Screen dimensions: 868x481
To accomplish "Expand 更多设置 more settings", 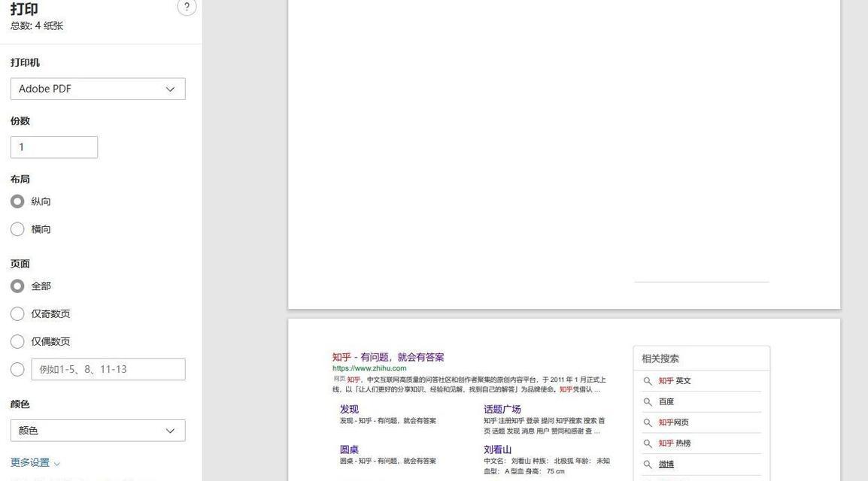I will coord(35,462).
